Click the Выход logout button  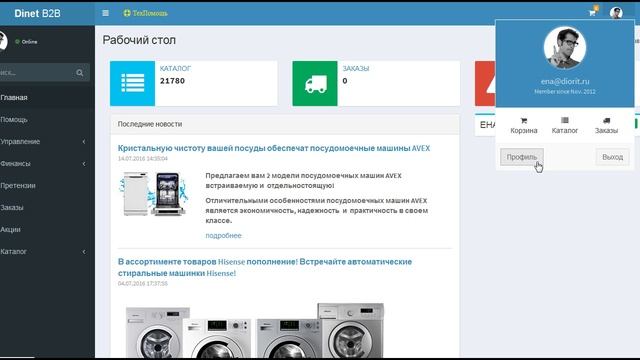pos(612,157)
